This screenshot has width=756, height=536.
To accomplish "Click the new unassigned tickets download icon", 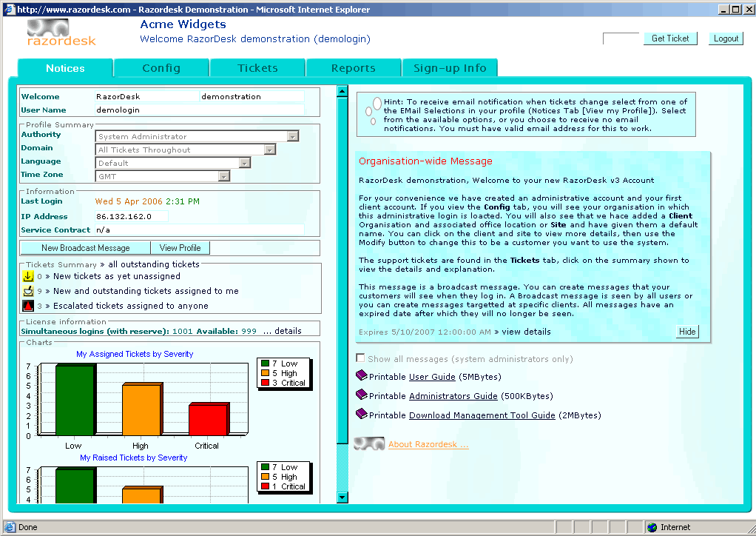I will click(28, 276).
